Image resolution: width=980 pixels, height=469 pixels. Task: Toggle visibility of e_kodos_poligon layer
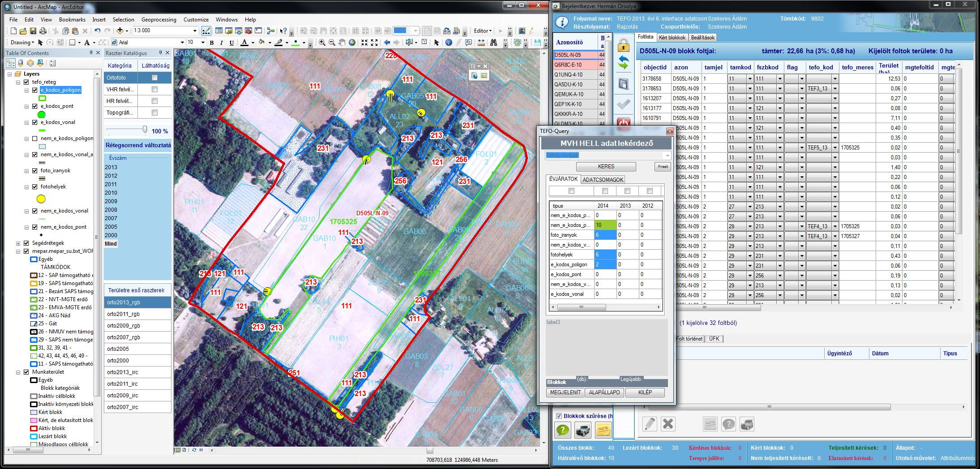(x=35, y=90)
